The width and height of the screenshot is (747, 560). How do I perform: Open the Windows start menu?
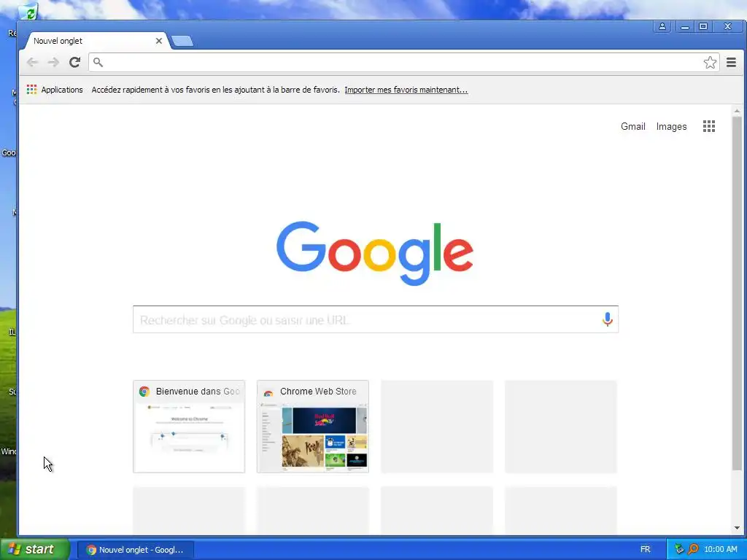35,549
